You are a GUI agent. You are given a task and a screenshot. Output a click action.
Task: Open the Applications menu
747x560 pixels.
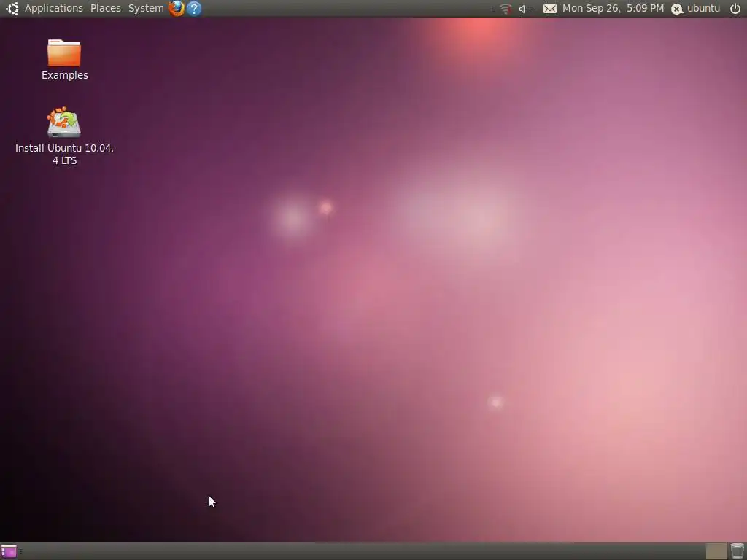tap(53, 8)
